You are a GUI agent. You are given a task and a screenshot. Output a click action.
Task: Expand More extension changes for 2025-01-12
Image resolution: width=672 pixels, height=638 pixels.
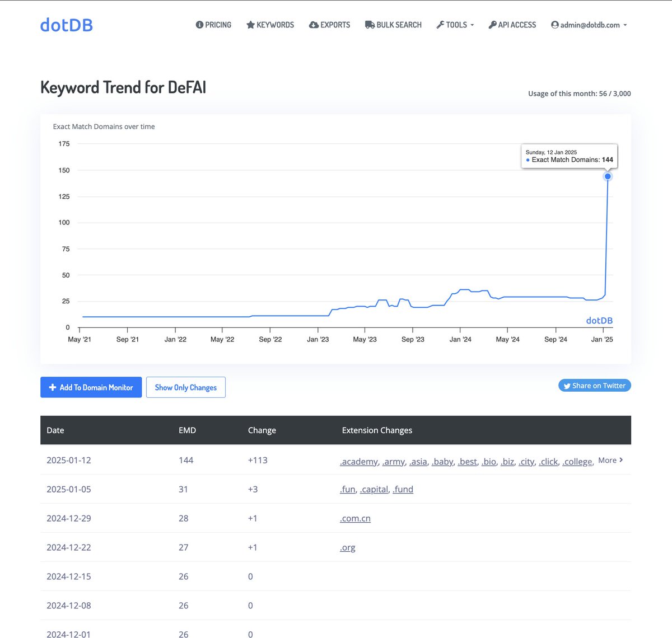610,460
